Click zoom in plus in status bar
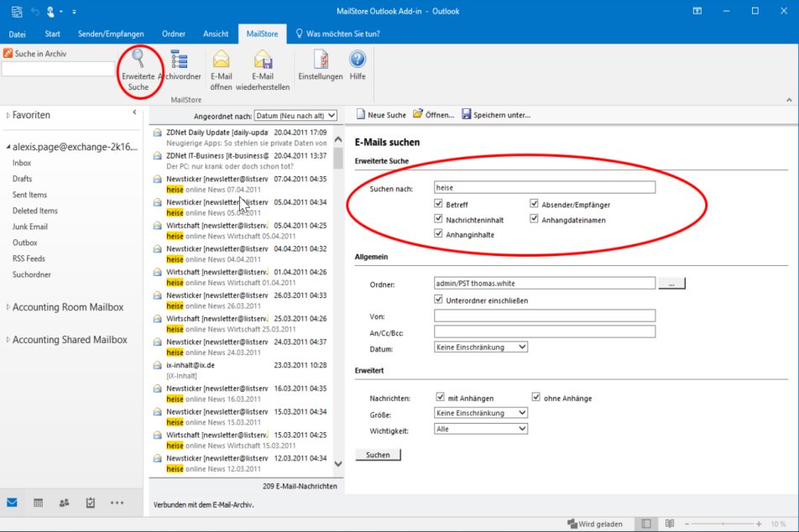This screenshot has width=799, height=532. pyautogui.click(x=759, y=524)
